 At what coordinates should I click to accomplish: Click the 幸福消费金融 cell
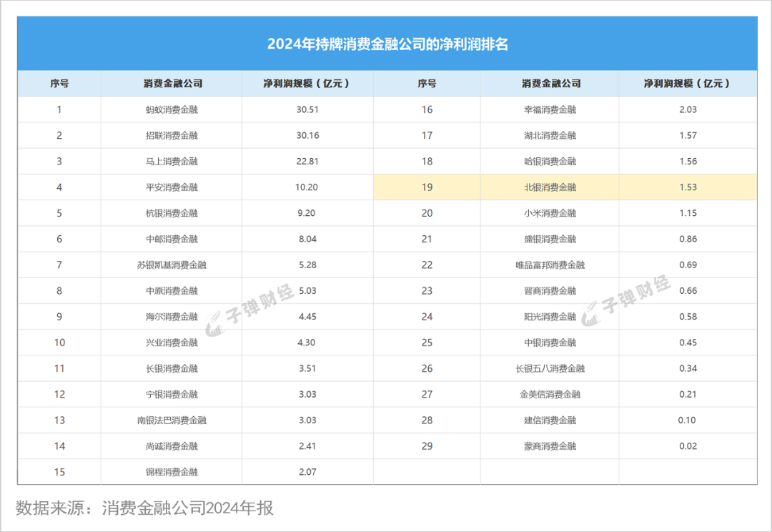click(x=550, y=109)
